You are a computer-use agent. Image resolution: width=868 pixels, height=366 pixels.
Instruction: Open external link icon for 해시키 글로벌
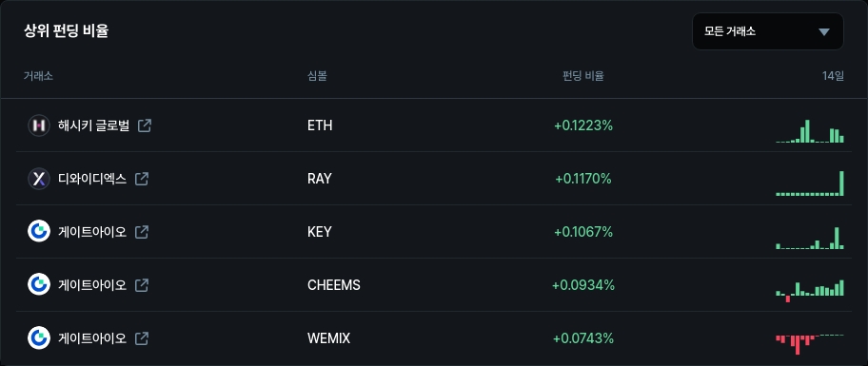pyautogui.click(x=144, y=125)
